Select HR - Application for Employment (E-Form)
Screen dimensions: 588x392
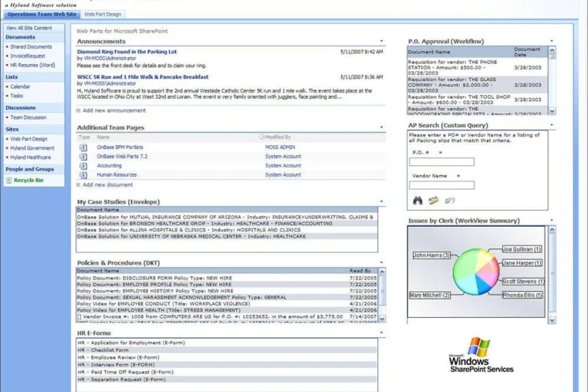click(x=227, y=343)
